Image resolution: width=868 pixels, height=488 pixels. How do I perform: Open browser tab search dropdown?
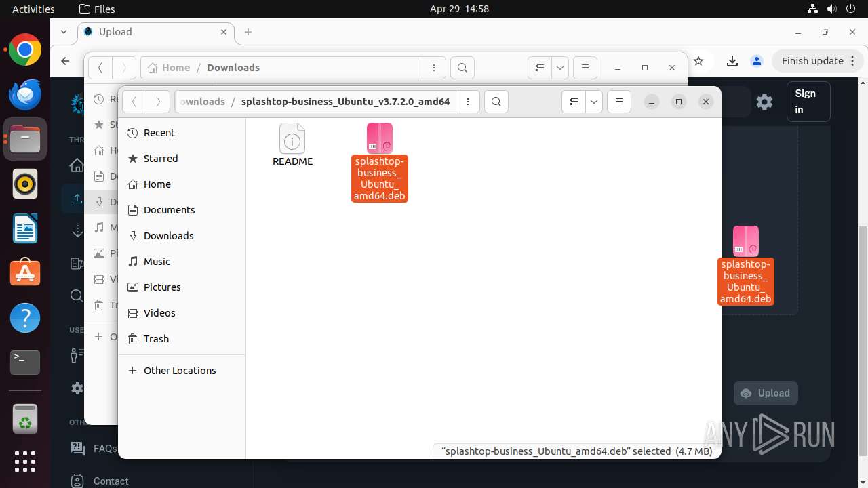coord(64,32)
